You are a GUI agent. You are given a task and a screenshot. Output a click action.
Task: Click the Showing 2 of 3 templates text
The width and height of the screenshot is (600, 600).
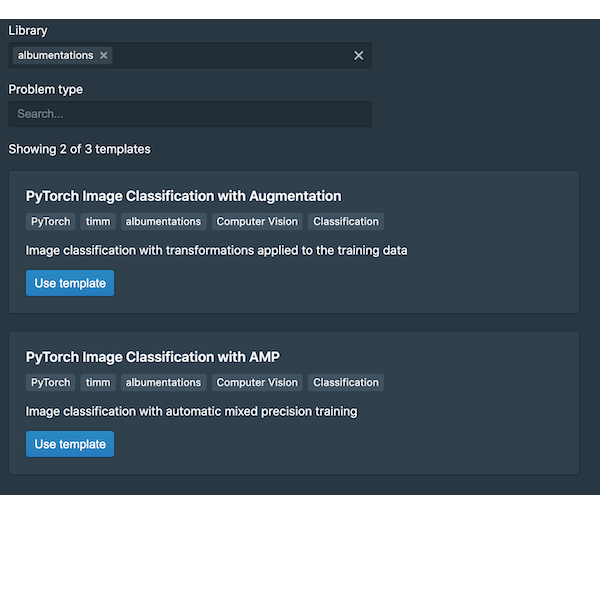(80, 149)
